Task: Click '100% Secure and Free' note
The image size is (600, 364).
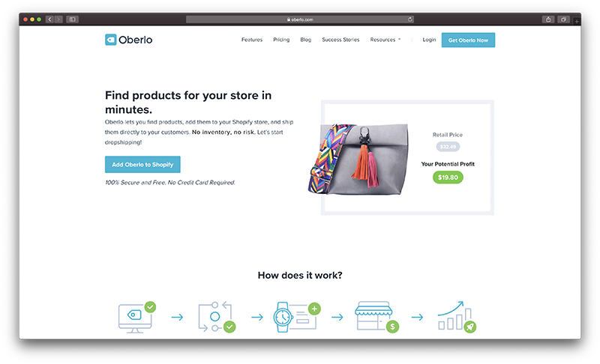Action: tap(170, 183)
